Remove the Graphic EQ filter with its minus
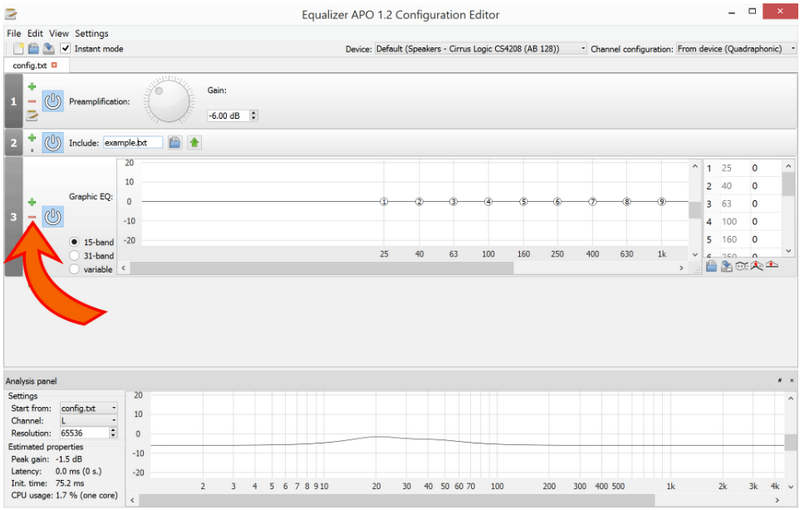This screenshot has height=510, width=800. pos(32,217)
